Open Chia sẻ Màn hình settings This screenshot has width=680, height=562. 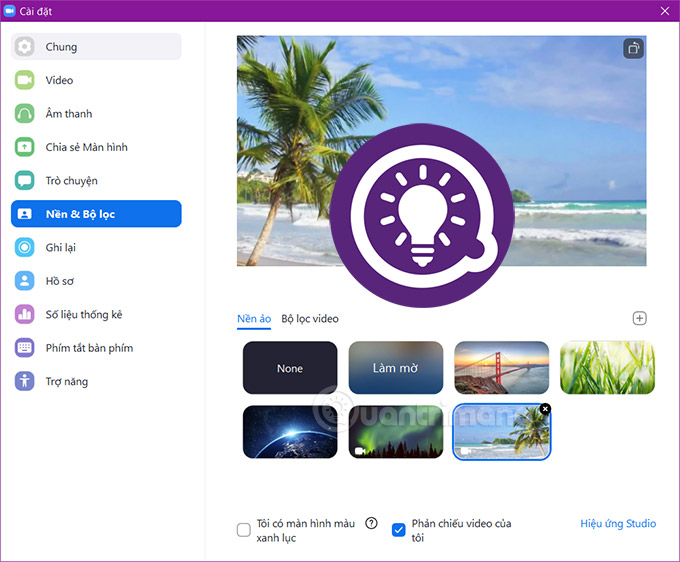point(96,147)
